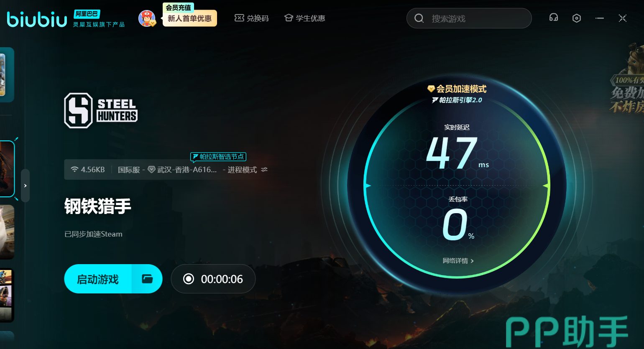Screen dimensions: 644x349
Task: Stop acceleration with the timer button
Action: [x=213, y=279]
